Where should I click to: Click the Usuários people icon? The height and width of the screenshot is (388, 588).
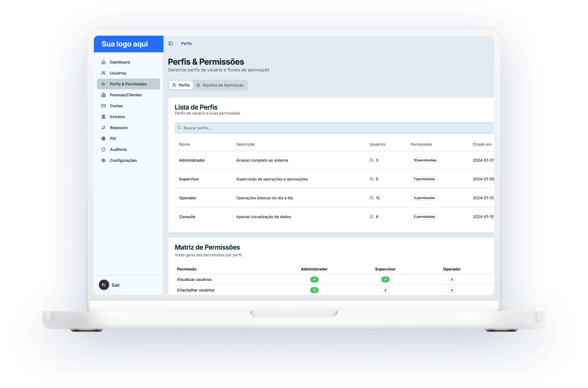pos(104,73)
